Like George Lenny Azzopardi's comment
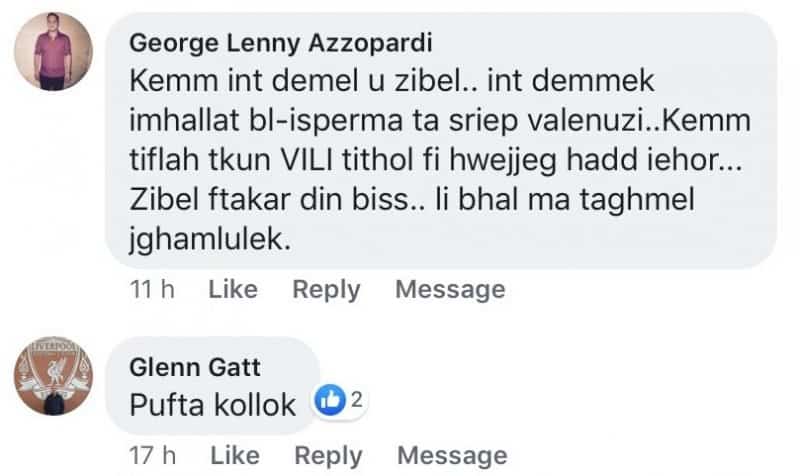 (233, 290)
